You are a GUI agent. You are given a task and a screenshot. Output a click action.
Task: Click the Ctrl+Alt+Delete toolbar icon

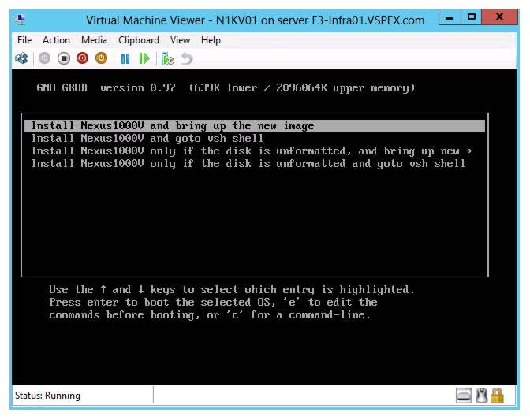coord(21,58)
